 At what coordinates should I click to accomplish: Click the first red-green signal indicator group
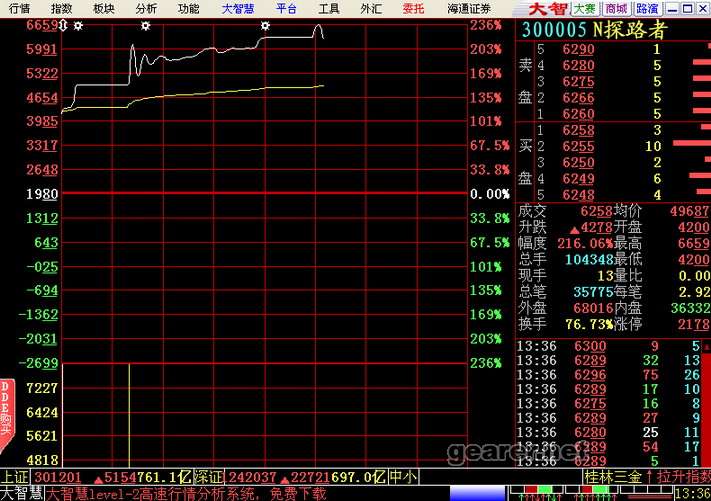click(x=537, y=493)
